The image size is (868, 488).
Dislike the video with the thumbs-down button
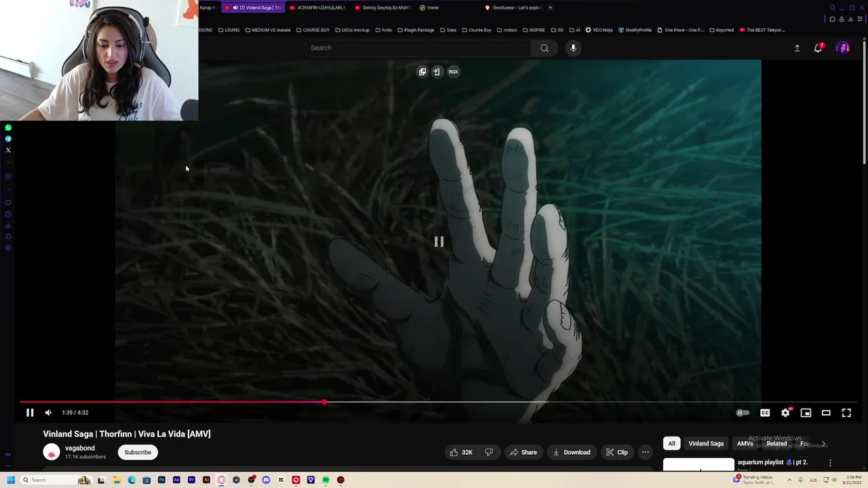(489, 453)
